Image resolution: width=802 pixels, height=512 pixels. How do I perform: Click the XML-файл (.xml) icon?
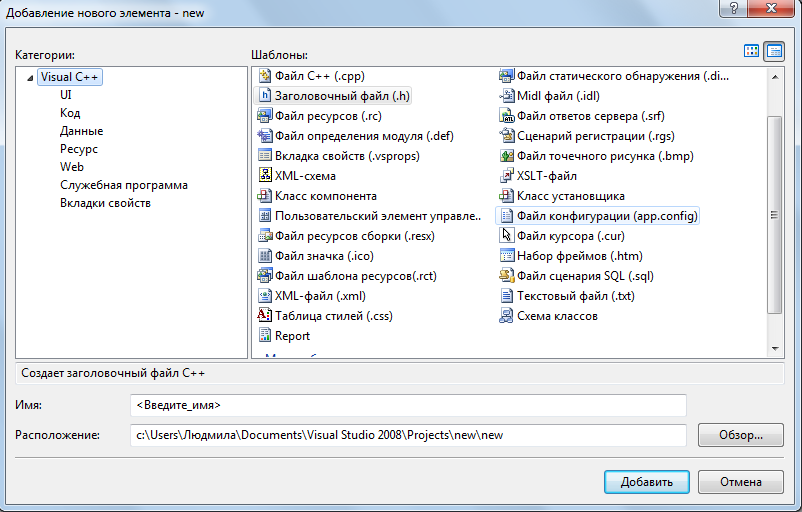pos(264,296)
